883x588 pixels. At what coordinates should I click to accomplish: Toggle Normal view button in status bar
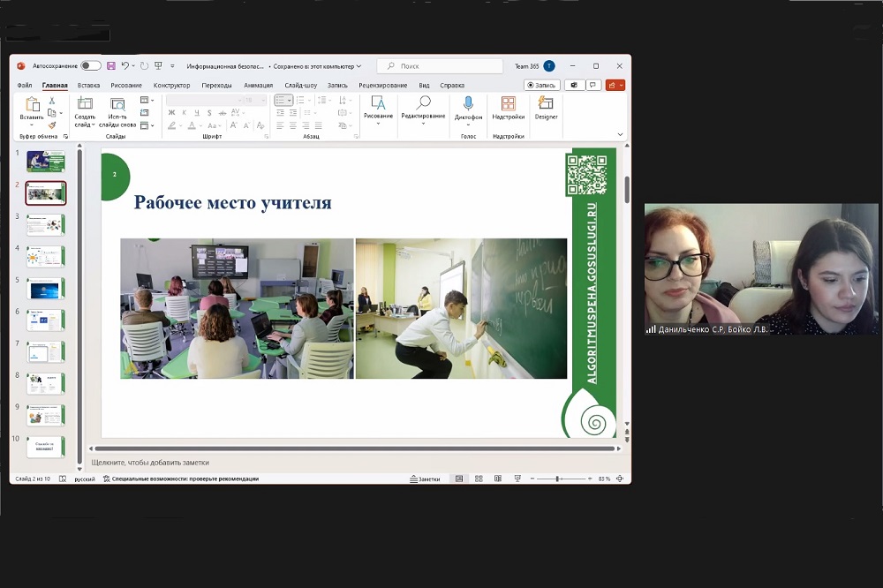click(458, 479)
